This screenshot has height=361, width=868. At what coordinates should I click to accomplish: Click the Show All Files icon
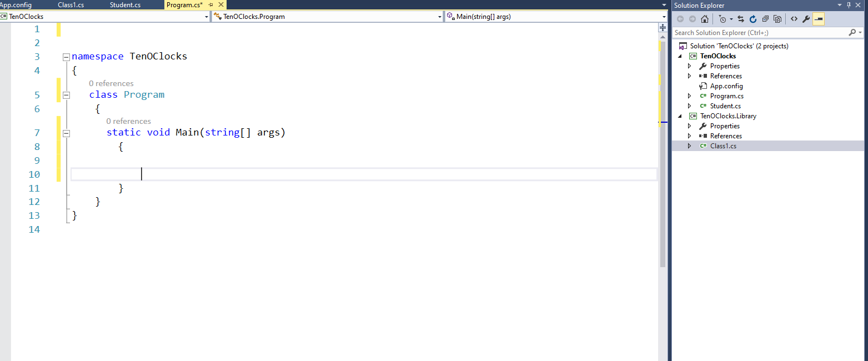[777, 18]
